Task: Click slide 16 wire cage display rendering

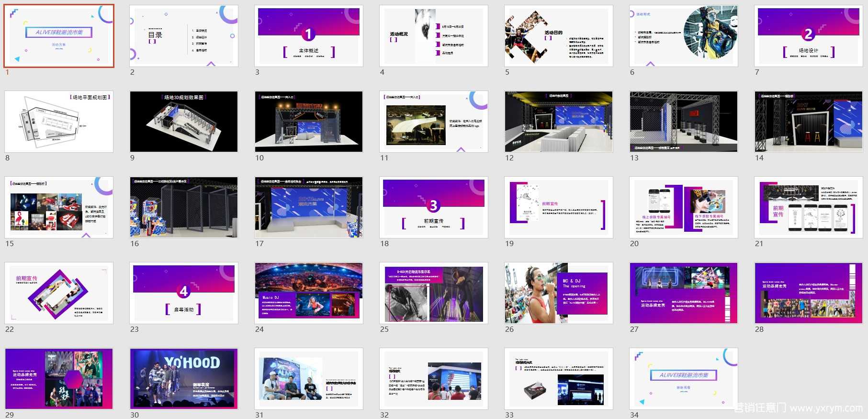Action: click(x=184, y=207)
